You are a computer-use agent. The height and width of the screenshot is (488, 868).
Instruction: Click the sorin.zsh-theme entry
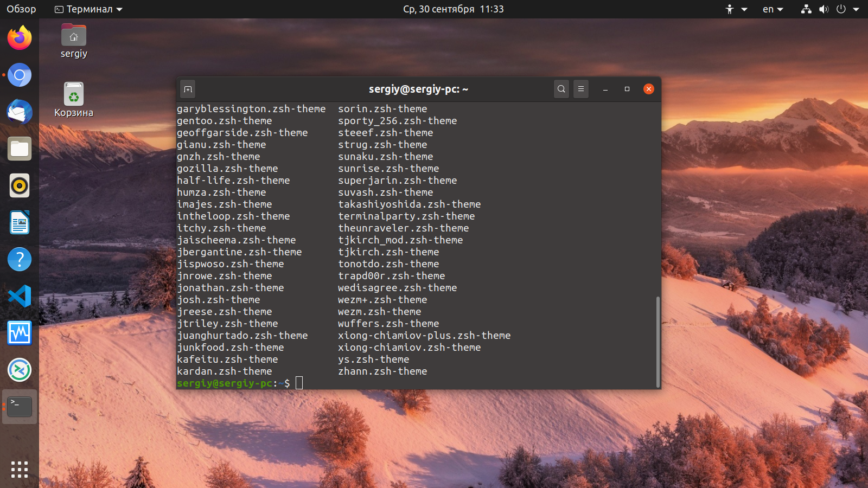tap(382, 109)
